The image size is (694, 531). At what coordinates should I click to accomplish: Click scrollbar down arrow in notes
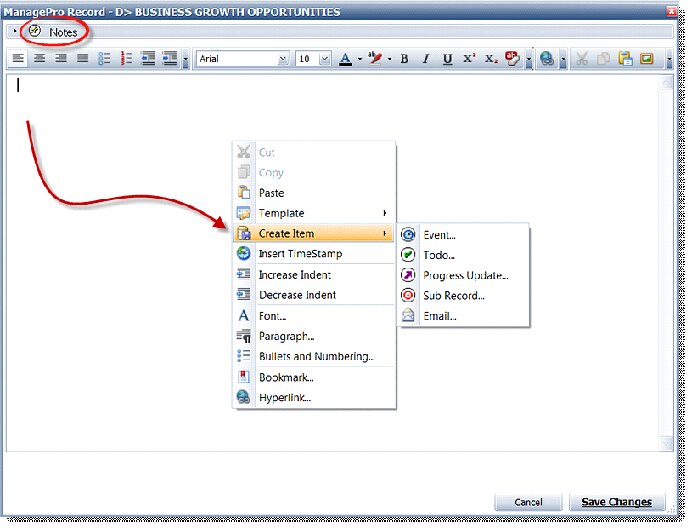pos(666,443)
